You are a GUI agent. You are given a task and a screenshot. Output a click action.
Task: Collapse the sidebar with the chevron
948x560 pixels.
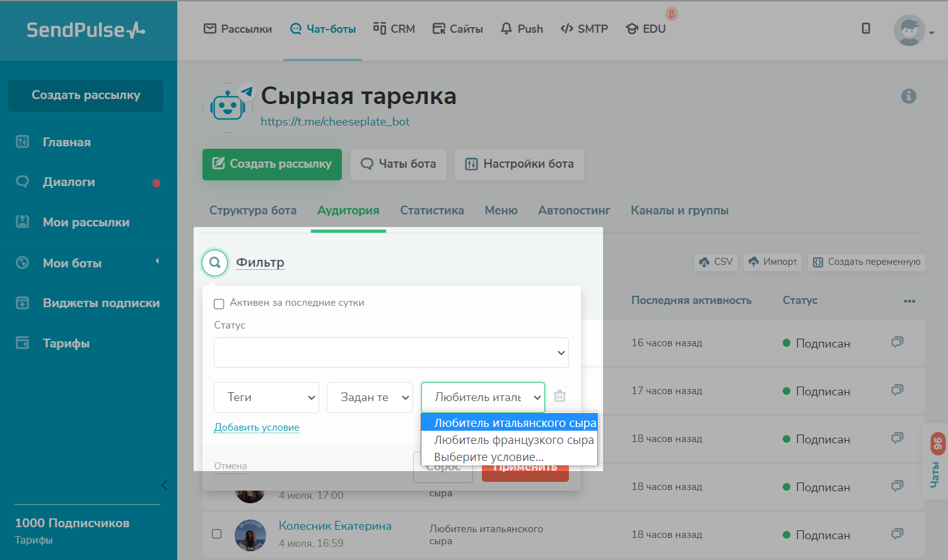(164, 485)
